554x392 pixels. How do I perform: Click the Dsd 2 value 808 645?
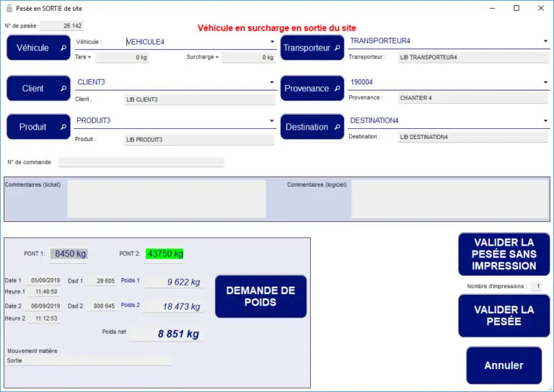(x=102, y=306)
